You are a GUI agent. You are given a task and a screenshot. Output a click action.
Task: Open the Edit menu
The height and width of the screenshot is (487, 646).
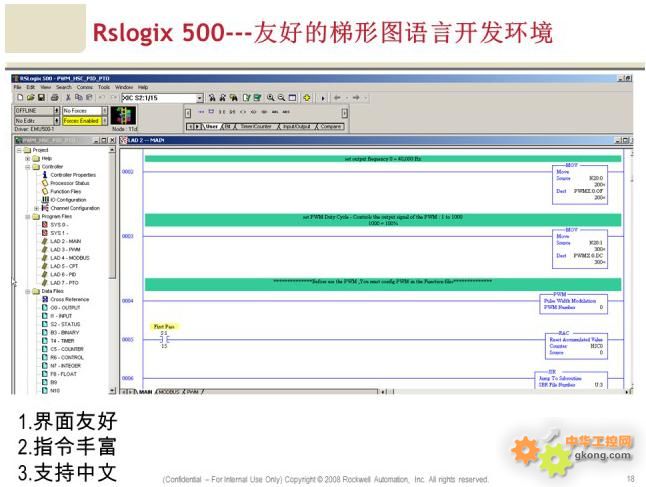click(x=31, y=87)
